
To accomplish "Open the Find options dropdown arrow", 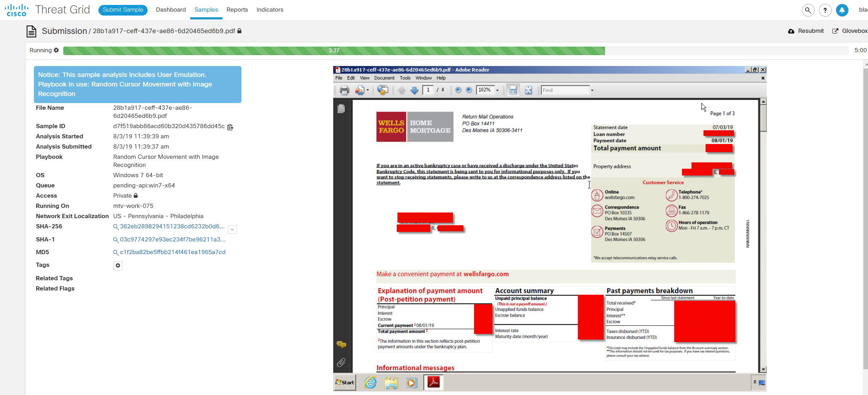I will (592, 90).
